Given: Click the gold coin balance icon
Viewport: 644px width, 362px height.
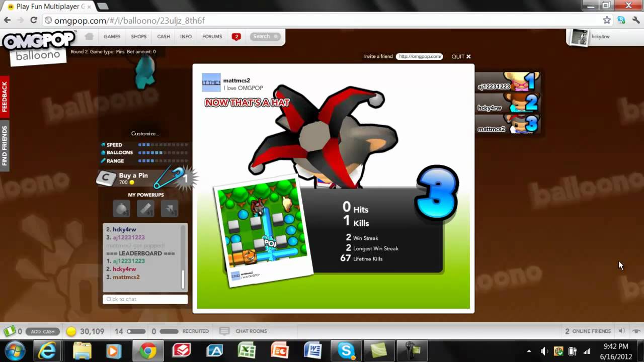Looking at the screenshot, I should coord(71,331).
